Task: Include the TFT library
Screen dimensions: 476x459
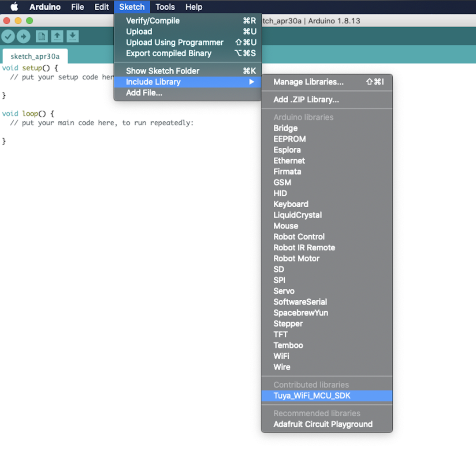Action: [x=327, y=335]
